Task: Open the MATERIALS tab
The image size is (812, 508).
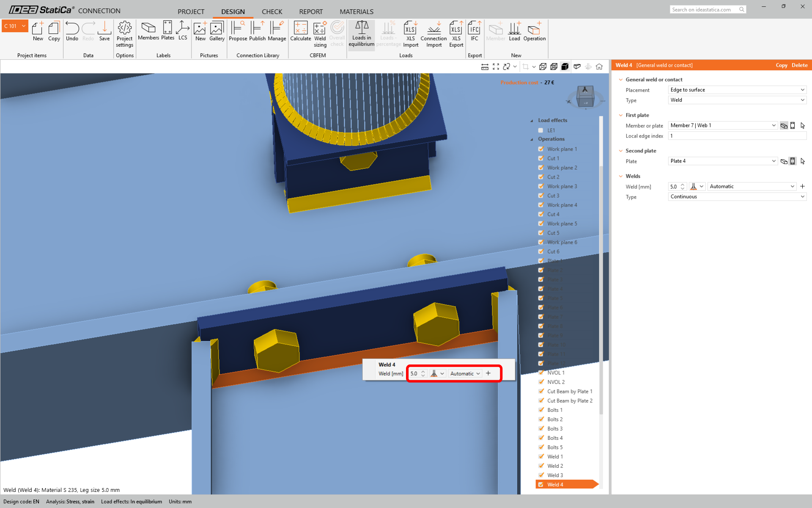Action: point(356,11)
